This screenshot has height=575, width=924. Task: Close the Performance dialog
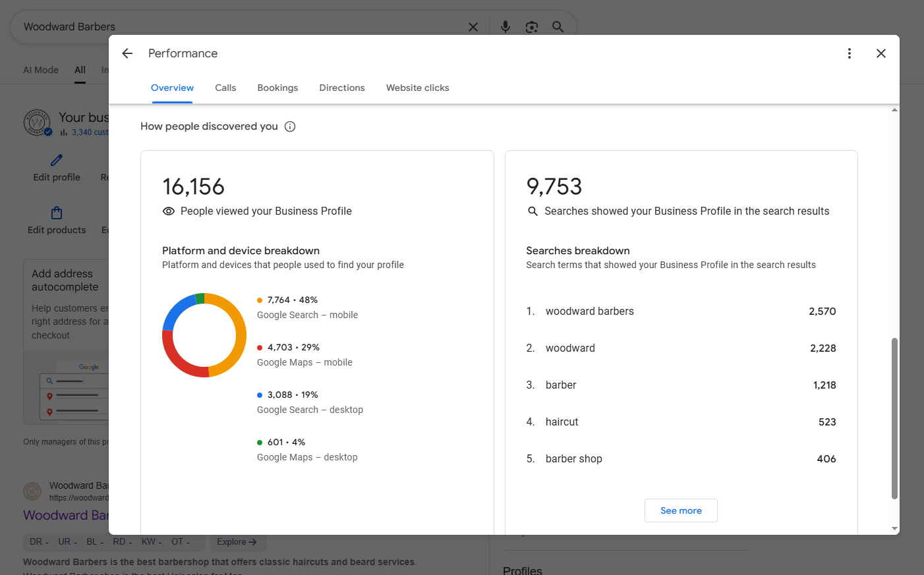pos(881,53)
